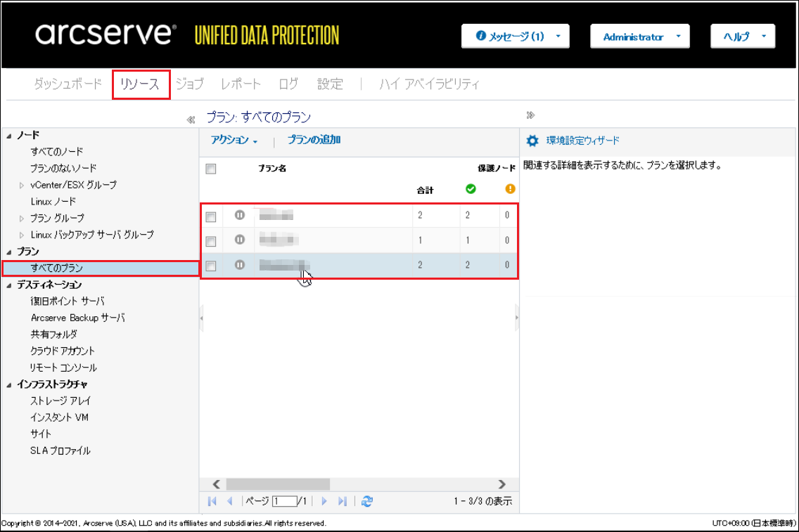
Task: Click the pause status icon of the third plan
Action: pyautogui.click(x=240, y=265)
